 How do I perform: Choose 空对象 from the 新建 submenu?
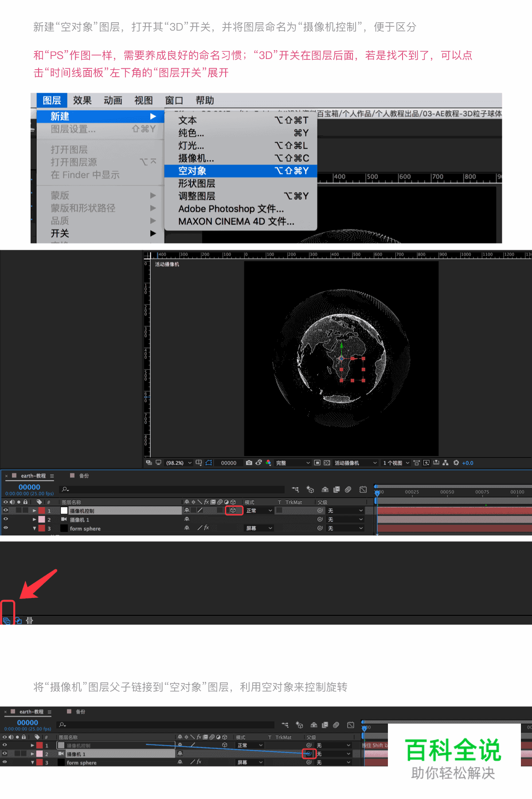pyautogui.click(x=192, y=171)
